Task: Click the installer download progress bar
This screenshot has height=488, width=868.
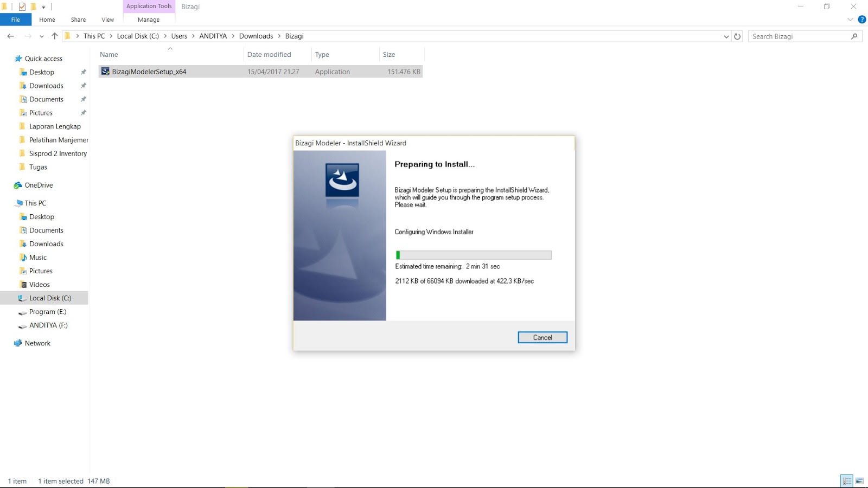Action: (x=474, y=255)
